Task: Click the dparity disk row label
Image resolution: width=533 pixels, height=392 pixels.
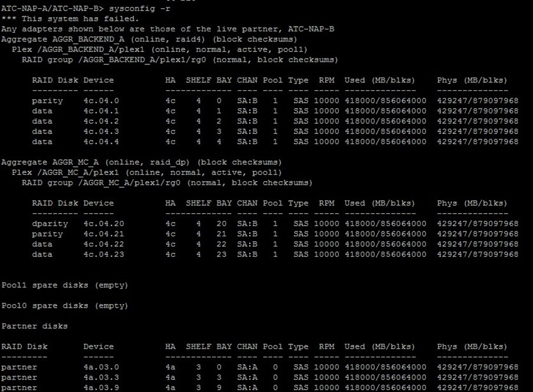Action: tap(50, 224)
